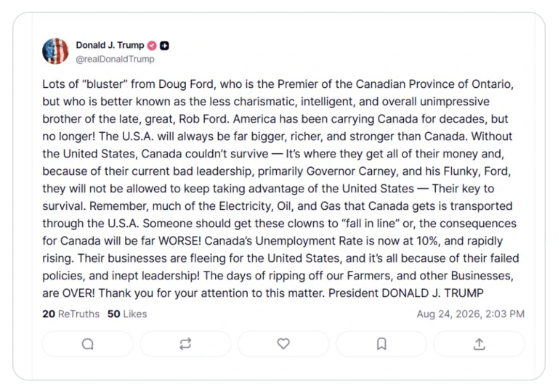Visit the @realDonaldTrump handle
Viewport: 558px width, 392px height.
pyautogui.click(x=115, y=59)
